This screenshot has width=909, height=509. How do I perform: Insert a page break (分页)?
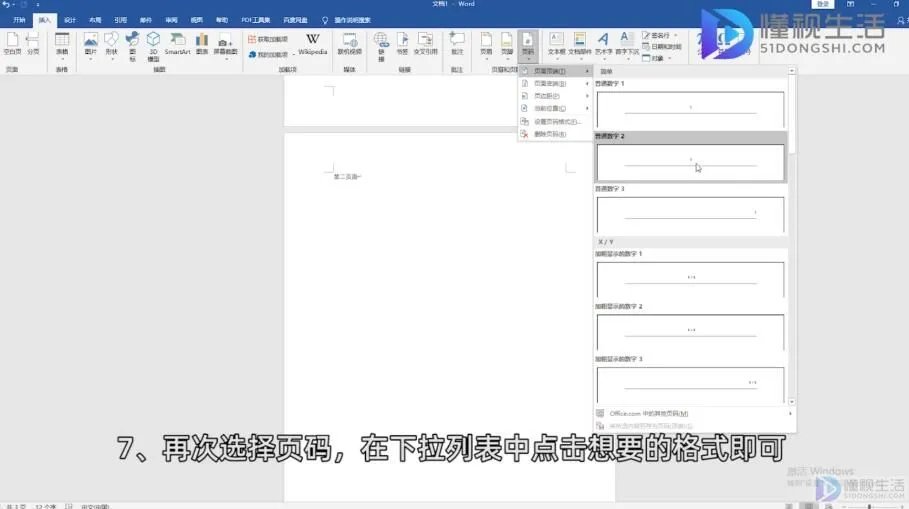pos(33,44)
